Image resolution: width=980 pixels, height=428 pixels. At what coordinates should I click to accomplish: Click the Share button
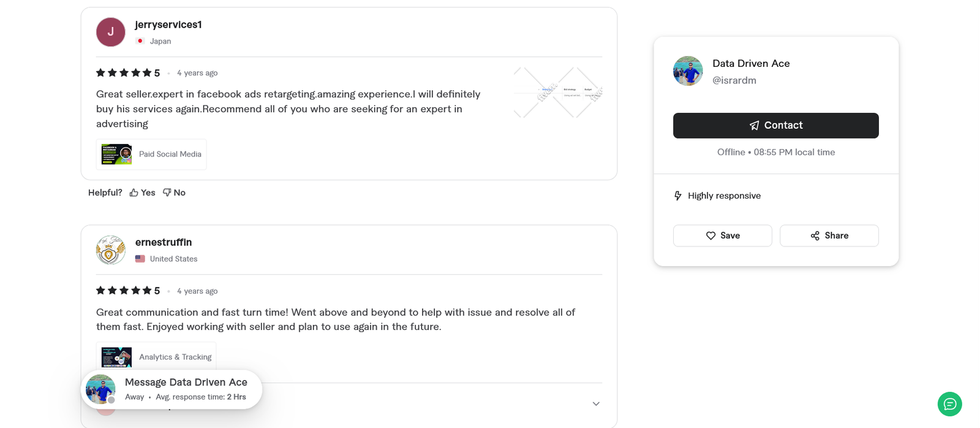coord(829,235)
